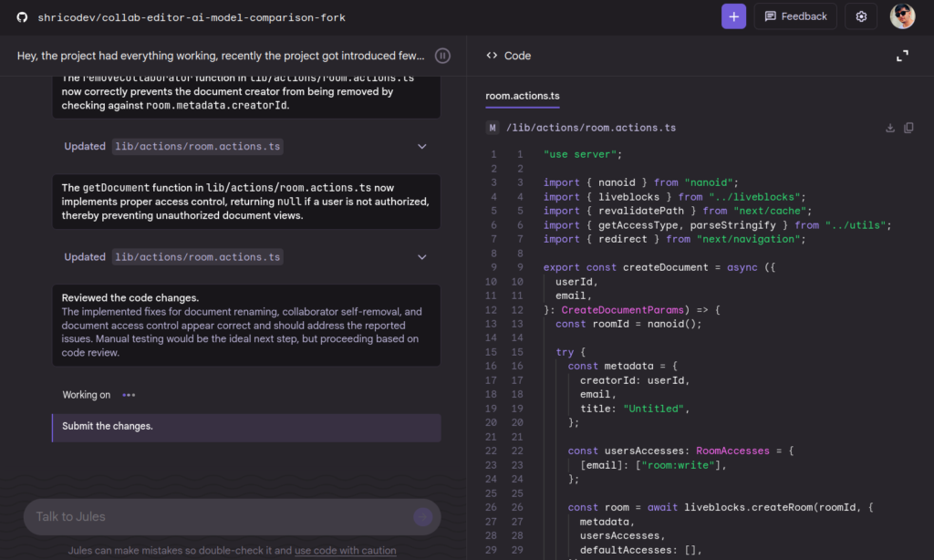Open the settings gear icon
The image size is (934, 560).
point(861,16)
